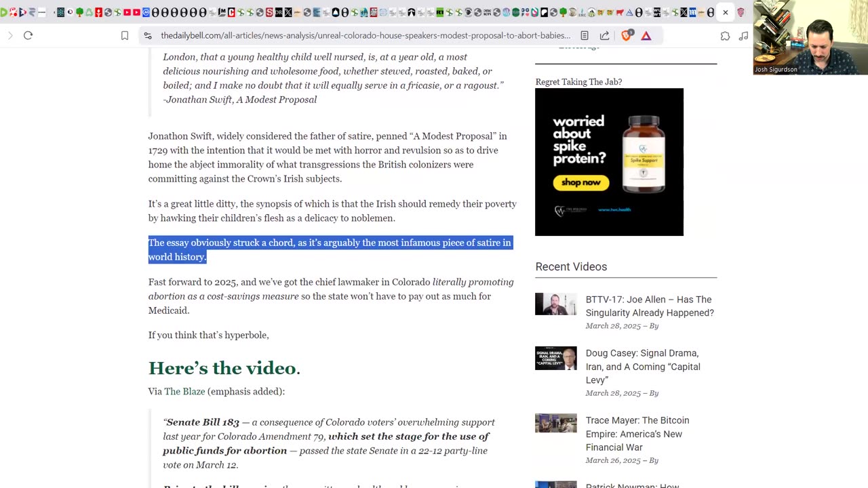868x488 pixels.
Task: Close the active tab with its X
Action: (x=725, y=12)
